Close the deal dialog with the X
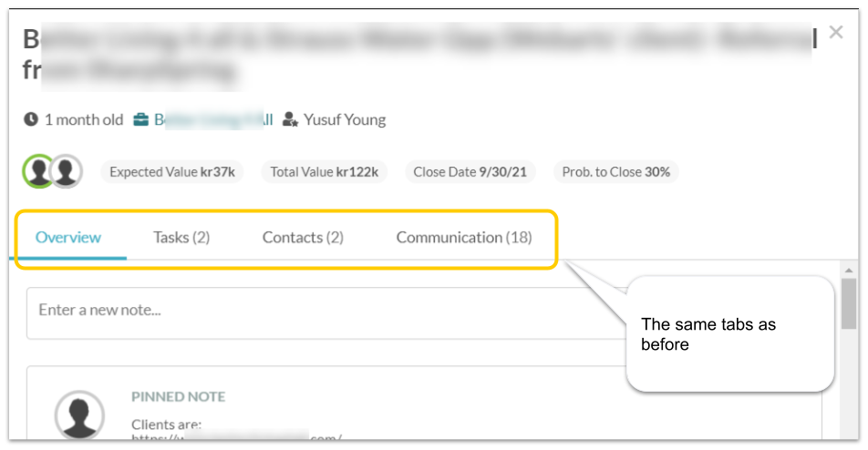The width and height of the screenshot is (868, 450). pyautogui.click(x=836, y=32)
